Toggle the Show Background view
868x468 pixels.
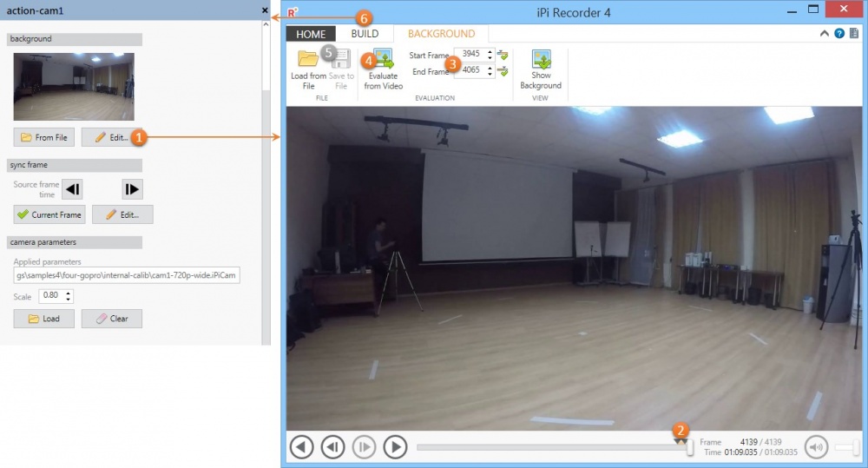pyautogui.click(x=540, y=70)
